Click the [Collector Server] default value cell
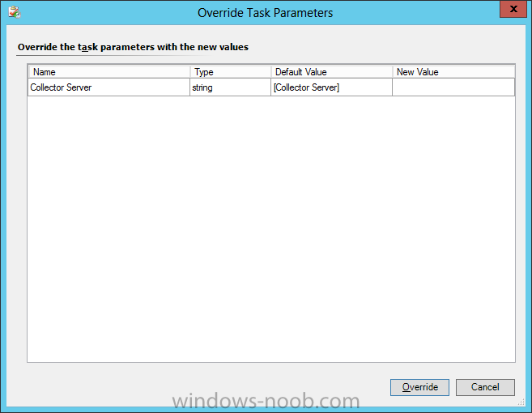 331,87
